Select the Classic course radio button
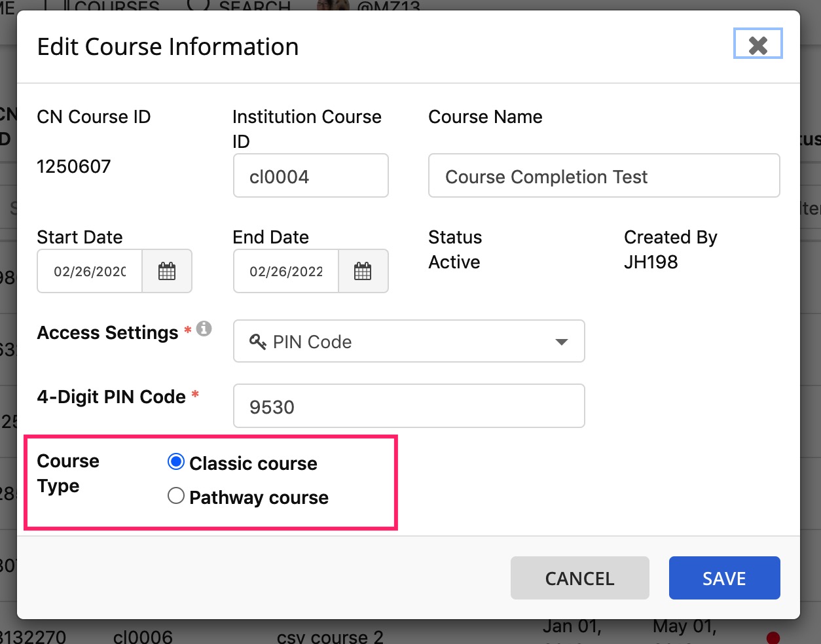Screen dimensions: 821x644 tap(175, 462)
